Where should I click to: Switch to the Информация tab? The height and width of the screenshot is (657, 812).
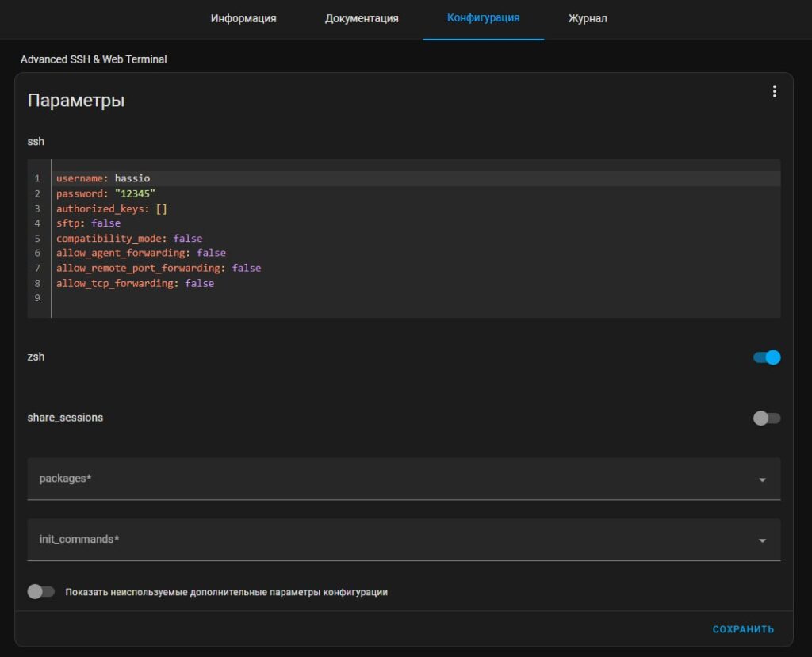243,18
